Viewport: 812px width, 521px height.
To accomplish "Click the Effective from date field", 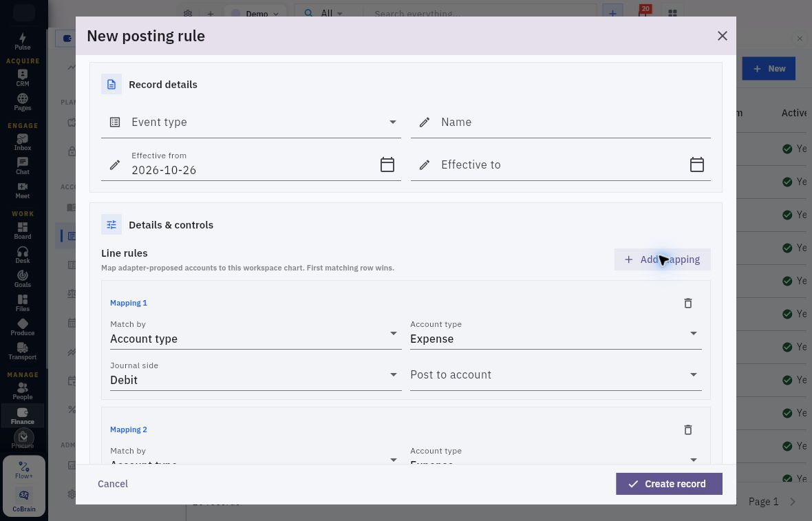I will tap(251, 164).
